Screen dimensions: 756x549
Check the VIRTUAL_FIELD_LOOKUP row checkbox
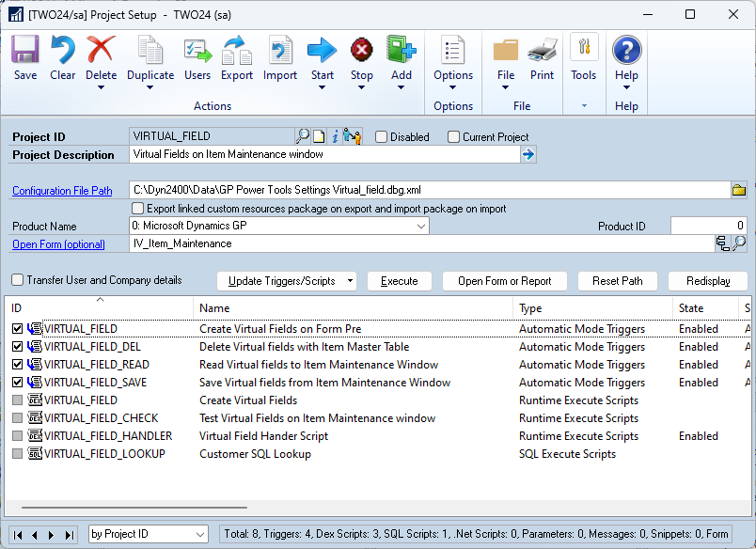tap(17, 453)
